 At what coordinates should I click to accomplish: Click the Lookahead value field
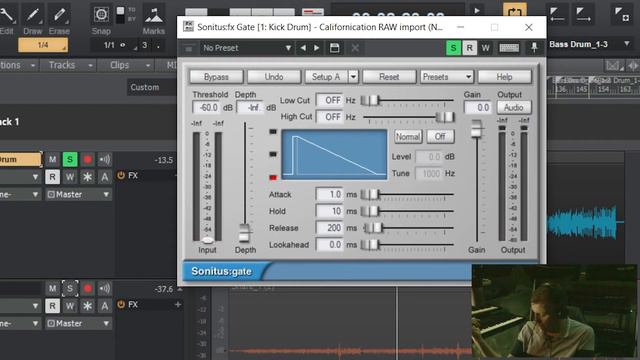[x=329, y=244]
